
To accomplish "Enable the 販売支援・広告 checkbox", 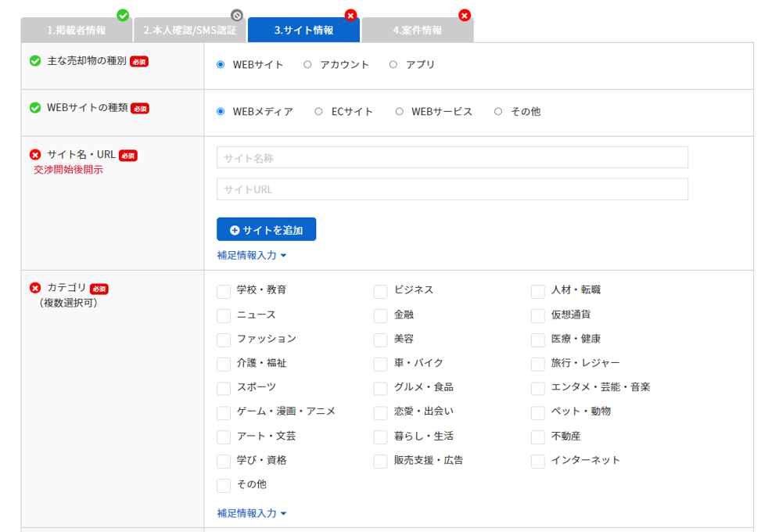I will [380, 462].
